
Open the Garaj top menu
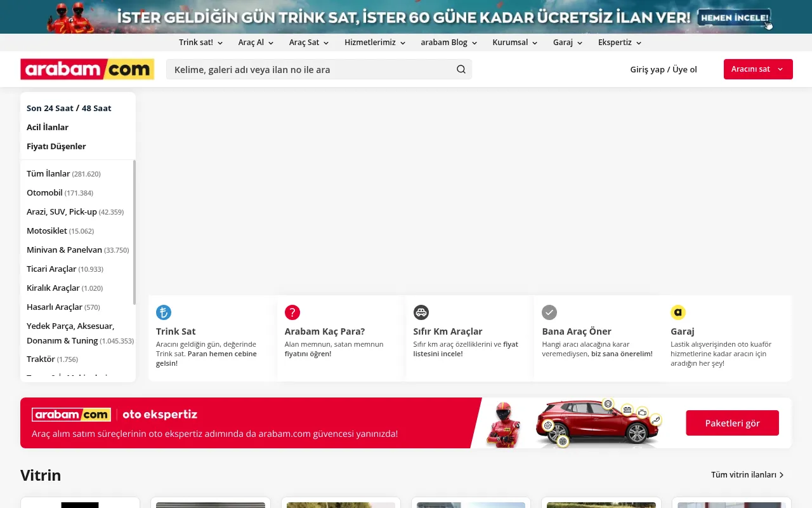568,43
